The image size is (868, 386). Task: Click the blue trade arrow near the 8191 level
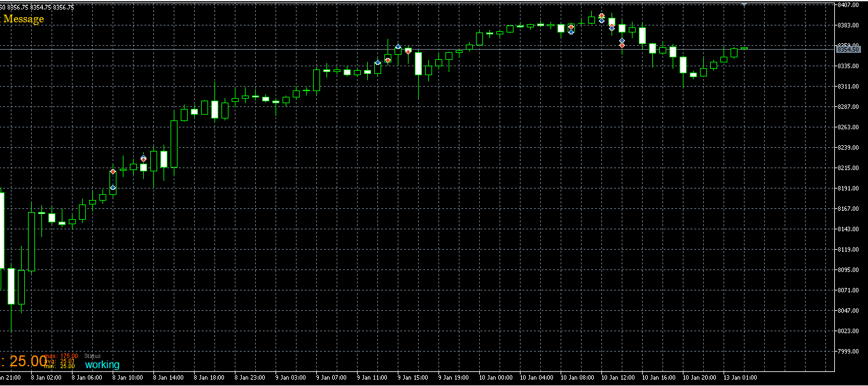(x=113, y=187)
